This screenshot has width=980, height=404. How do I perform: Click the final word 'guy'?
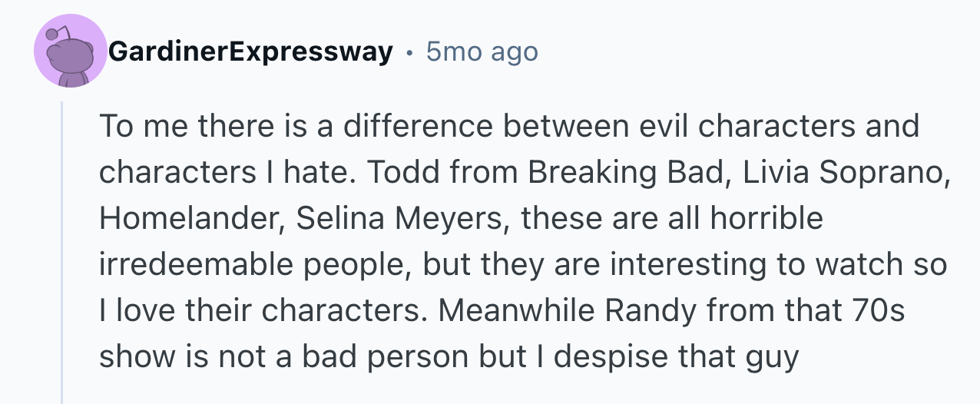771,357
